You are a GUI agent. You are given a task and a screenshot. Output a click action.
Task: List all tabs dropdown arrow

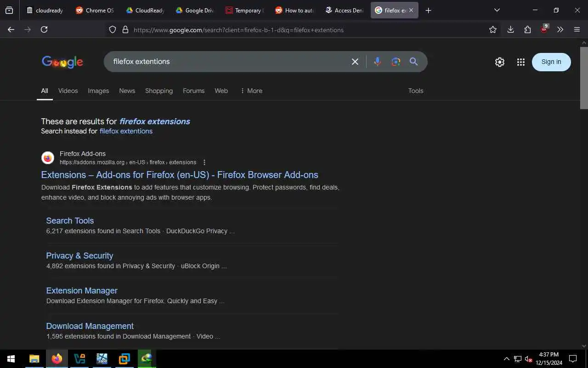click(497, 10)
